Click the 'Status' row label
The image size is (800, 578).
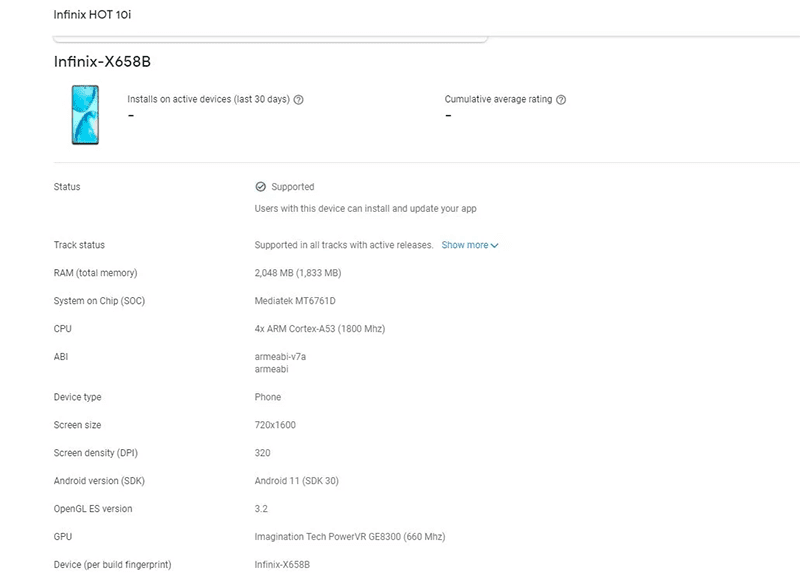pyautogui.click(x=67, y=187)
